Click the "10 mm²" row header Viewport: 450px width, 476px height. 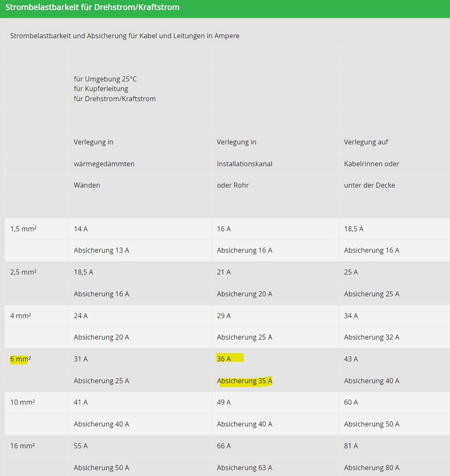pos(21,402)
